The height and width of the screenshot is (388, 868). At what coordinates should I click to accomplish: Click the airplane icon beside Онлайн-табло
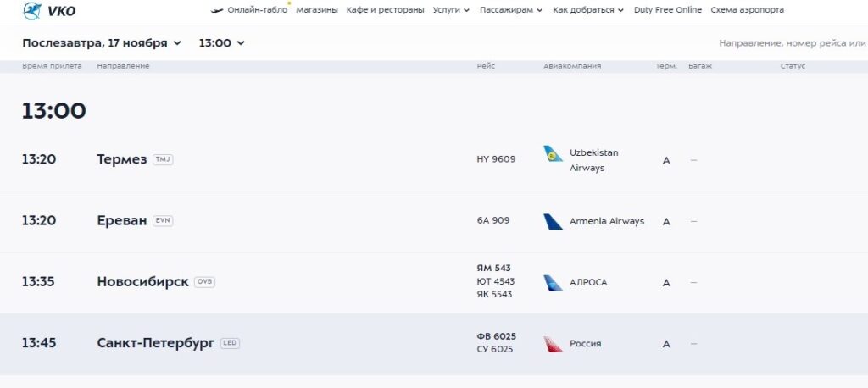[217, 10]
